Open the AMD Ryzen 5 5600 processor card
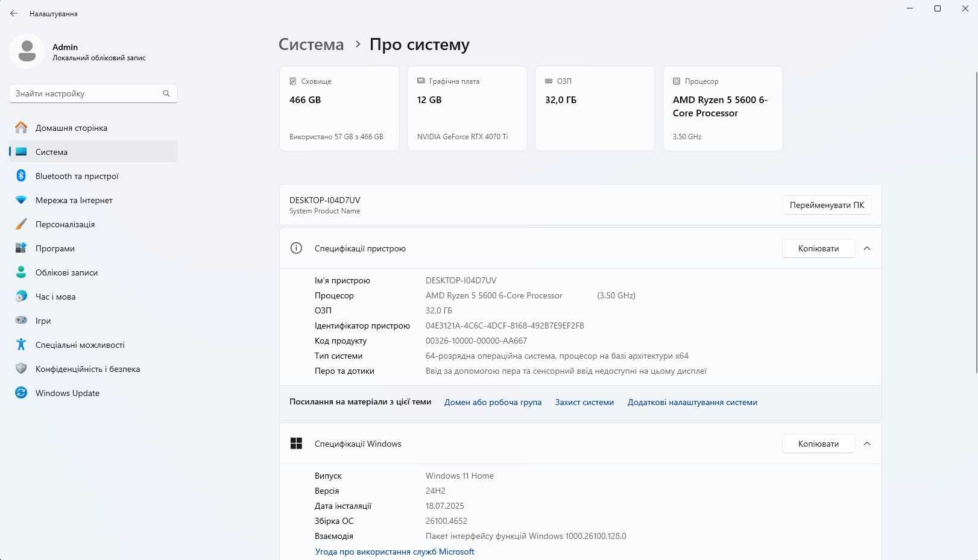Screen dimensions: 978x560 tap(723, 109)
